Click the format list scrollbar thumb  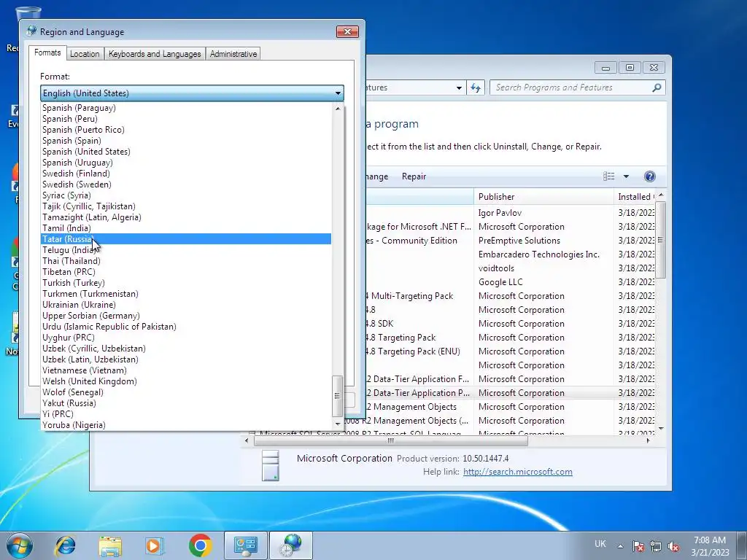coord(337,396)
